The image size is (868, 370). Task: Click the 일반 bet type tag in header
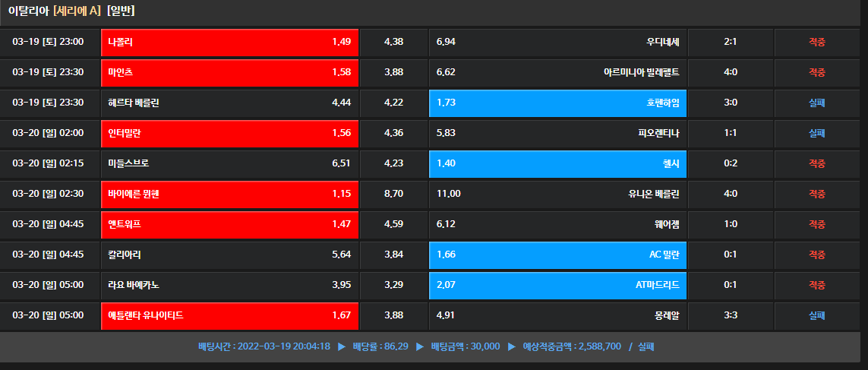[x=121, y=11]
